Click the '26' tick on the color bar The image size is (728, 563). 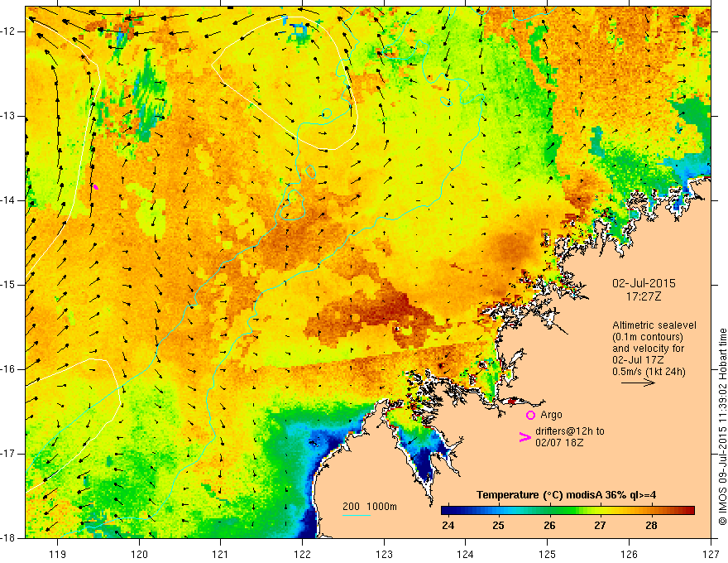point(549,526)
